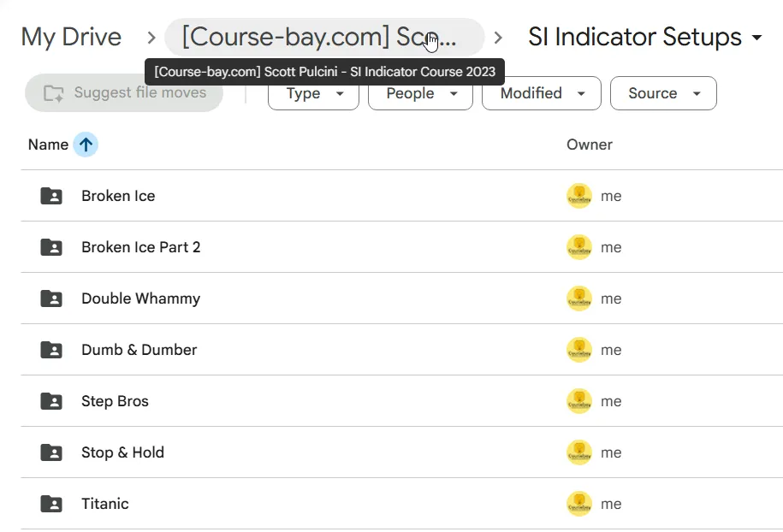Image resolution: width=783 pixels, height=532 pixels.
Task: Select the Step Bros folder name
Action: (115, 401)
